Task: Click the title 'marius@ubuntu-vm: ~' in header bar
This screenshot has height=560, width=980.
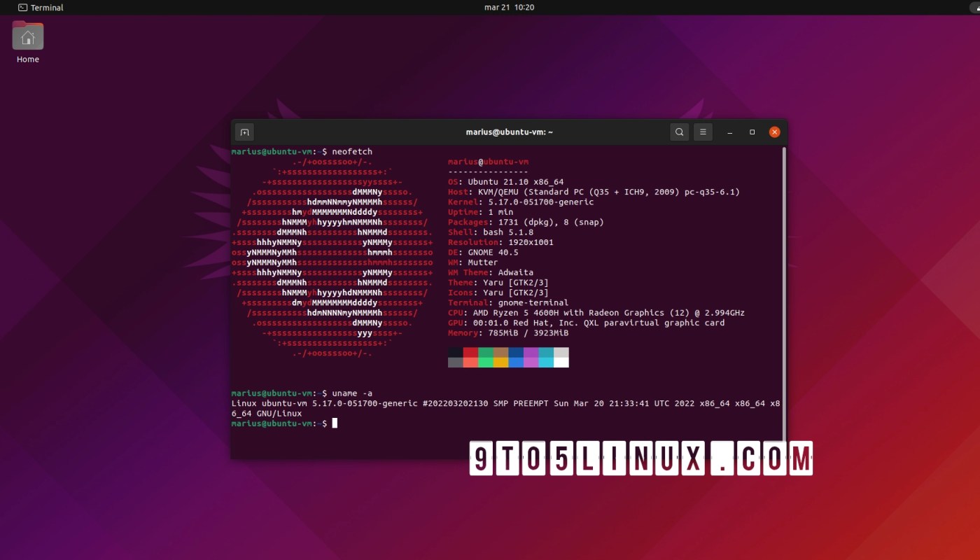Action: click(509, 132)
